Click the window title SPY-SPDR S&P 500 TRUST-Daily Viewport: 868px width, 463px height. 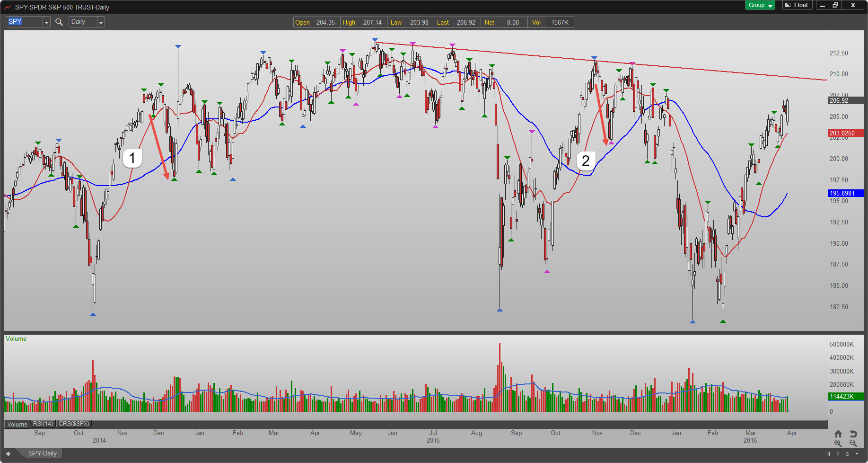pos(62,7)
